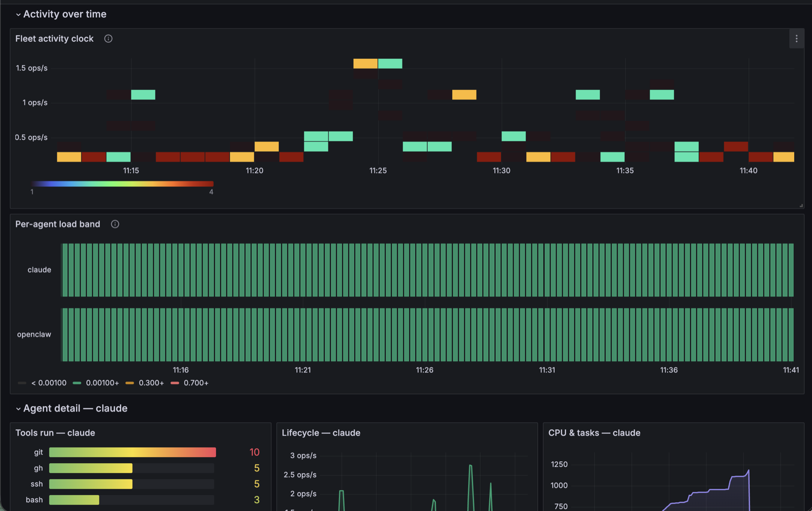Open the Fleet activity clock info icon

108,39
